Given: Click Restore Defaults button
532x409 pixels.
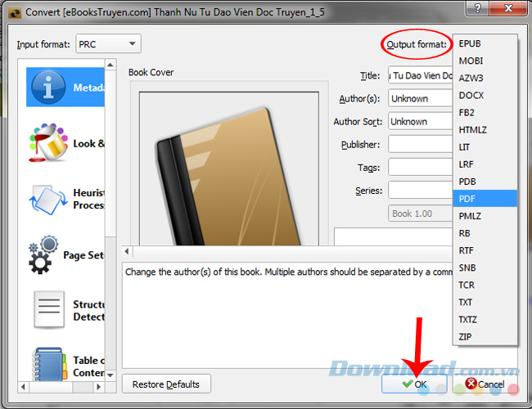Looking at the screenshot, I should [166, 384].
